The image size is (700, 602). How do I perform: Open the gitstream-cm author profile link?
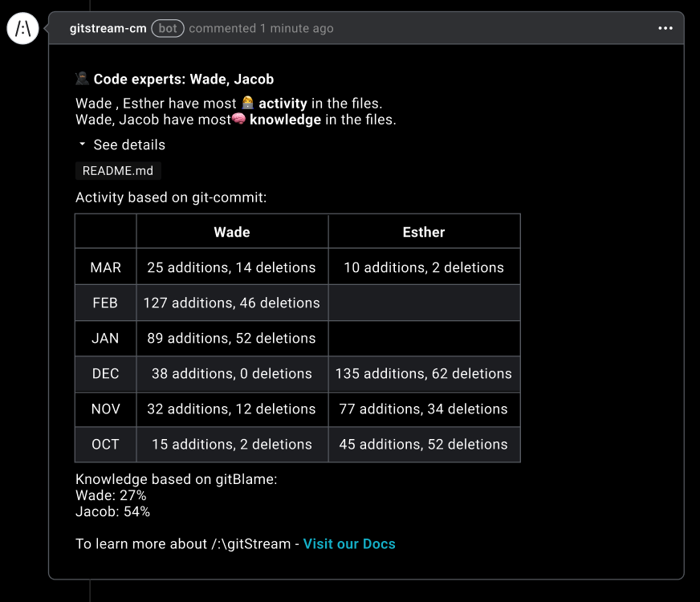tap(108, 28)
